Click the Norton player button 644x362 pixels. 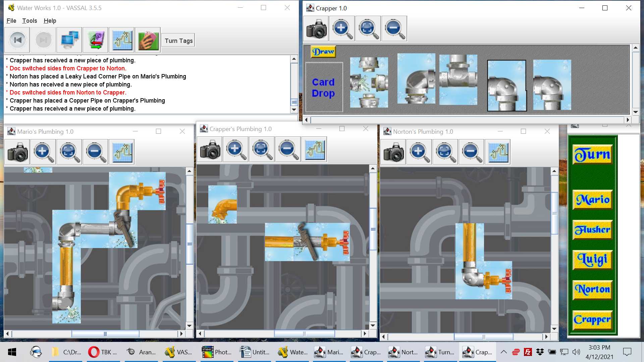[x=592, y=290]
